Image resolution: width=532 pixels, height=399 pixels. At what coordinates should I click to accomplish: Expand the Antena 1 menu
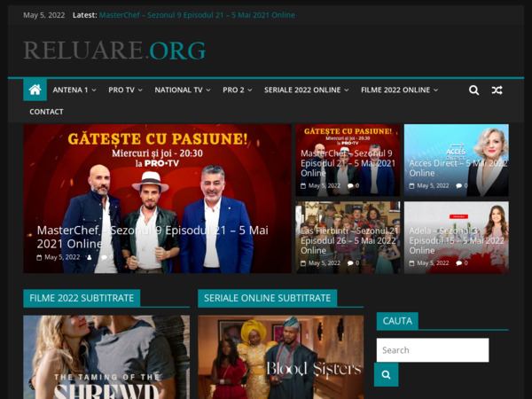point(74,90)
